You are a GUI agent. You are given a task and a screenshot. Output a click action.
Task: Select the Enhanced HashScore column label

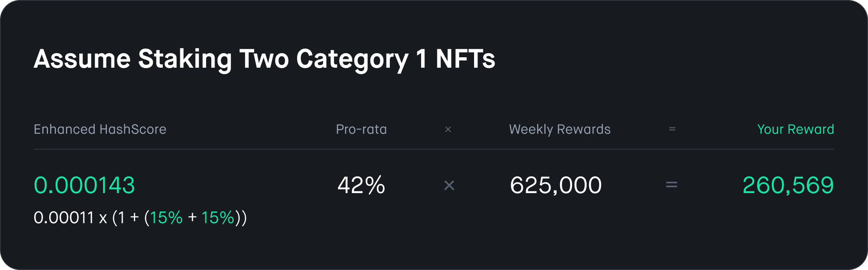tap(100, 129)
